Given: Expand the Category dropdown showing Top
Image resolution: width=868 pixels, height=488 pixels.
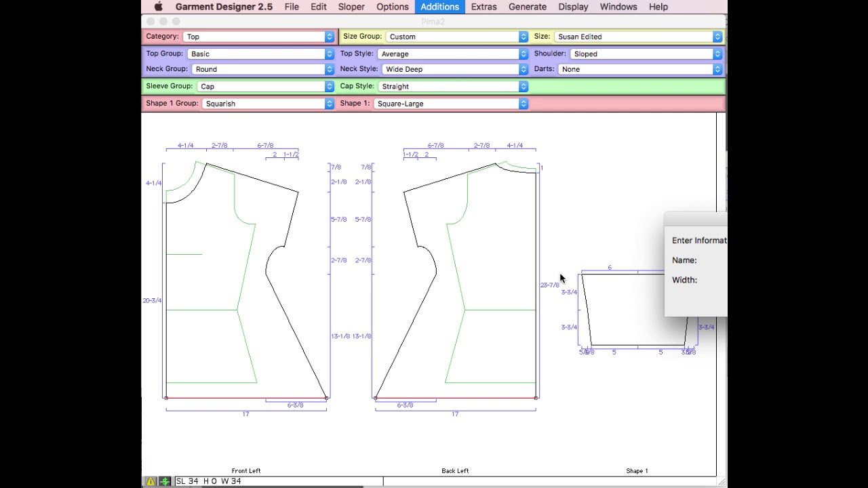Looking at the screenshot, I should (259, 37).
